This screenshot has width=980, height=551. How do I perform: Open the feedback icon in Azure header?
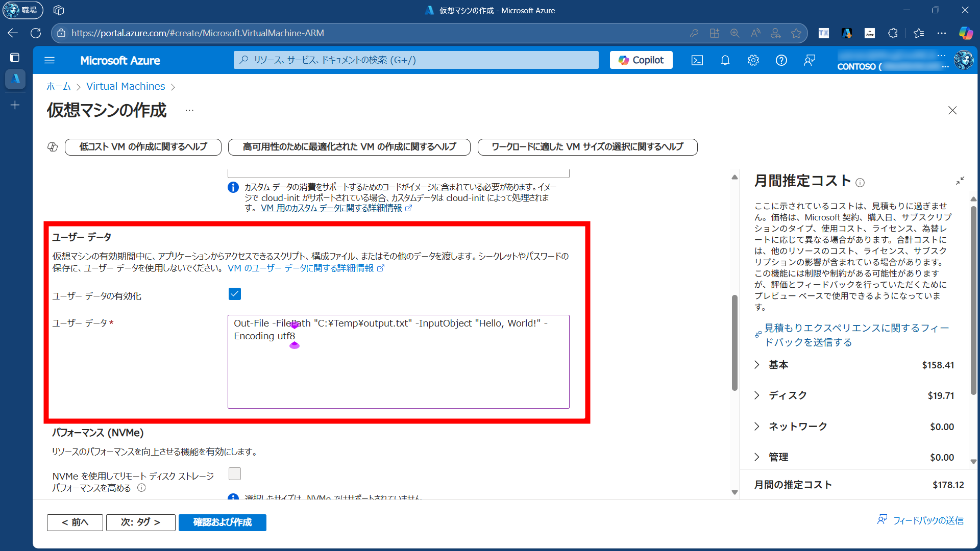[x=809, y=60]
